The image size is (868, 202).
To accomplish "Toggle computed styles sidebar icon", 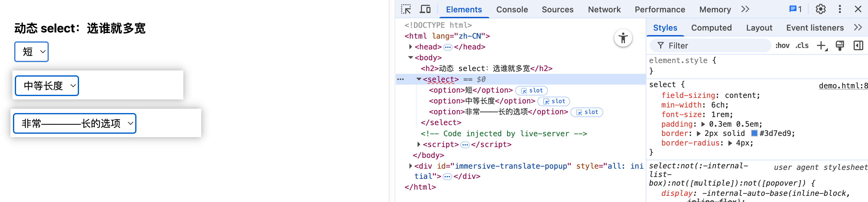I will [x=858, y=45].
